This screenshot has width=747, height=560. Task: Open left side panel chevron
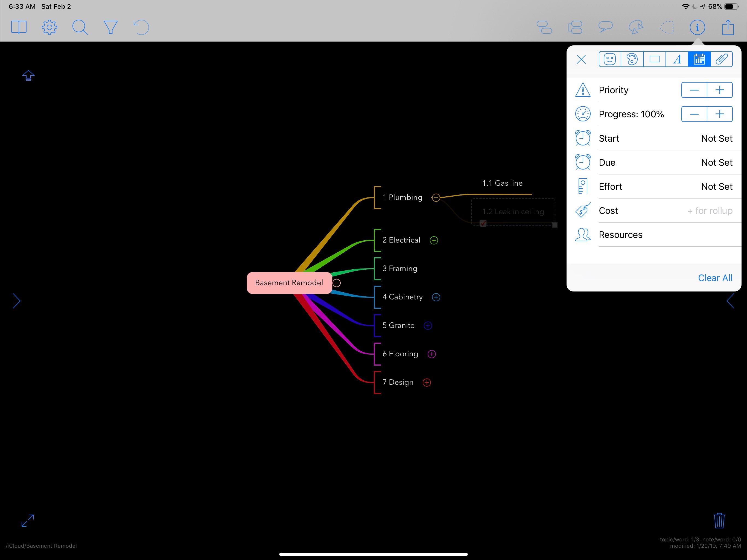point(17,301)
